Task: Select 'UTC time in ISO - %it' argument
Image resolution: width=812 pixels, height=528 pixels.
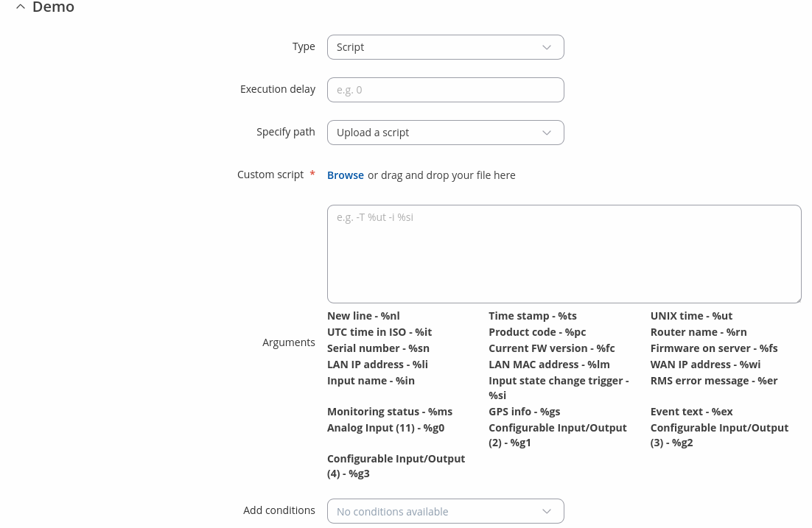Action: [x=379, y=332]
